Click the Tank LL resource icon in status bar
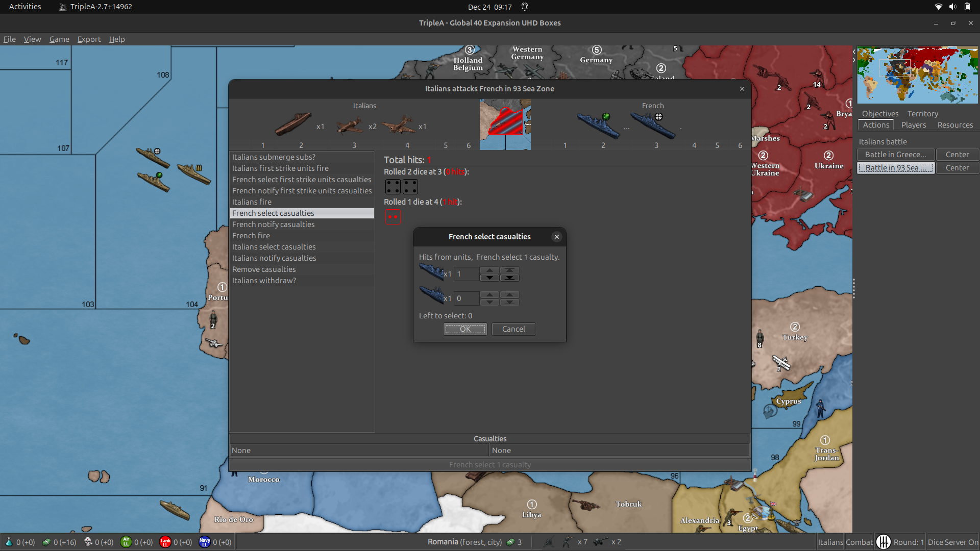 165,542
